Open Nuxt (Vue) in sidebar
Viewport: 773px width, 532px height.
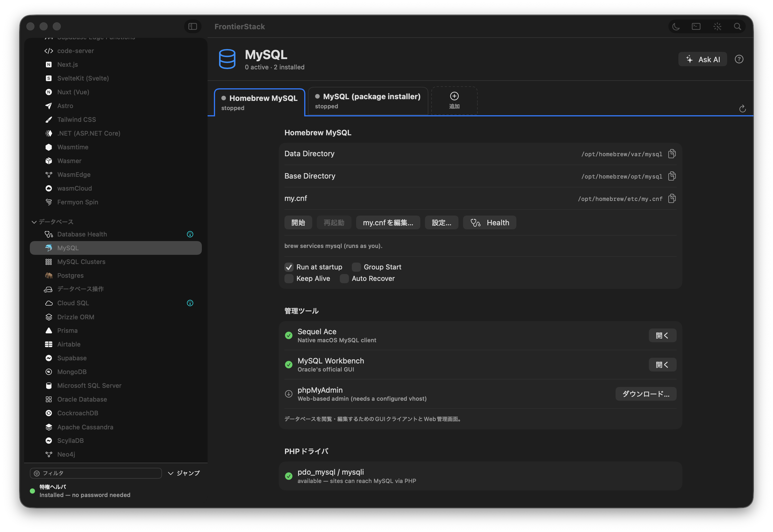[116, 92]
